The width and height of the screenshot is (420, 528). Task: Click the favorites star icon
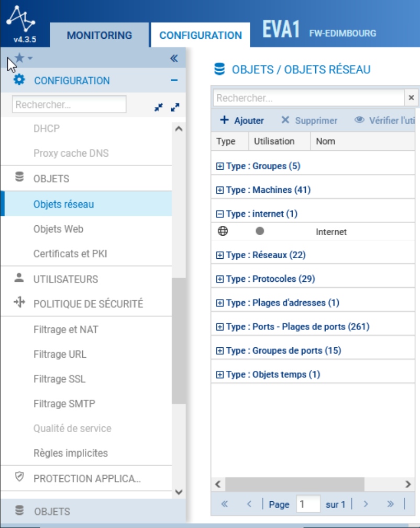(19, 58)
